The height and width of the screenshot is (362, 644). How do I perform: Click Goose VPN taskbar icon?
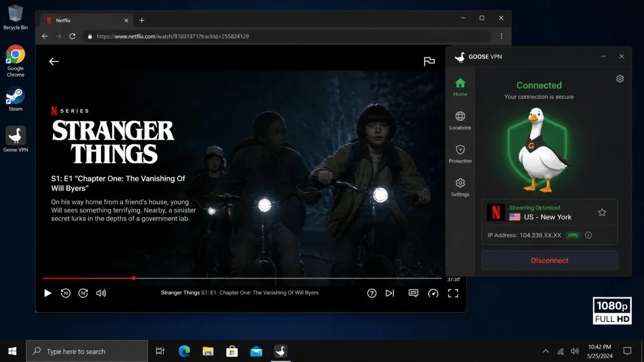280,351
